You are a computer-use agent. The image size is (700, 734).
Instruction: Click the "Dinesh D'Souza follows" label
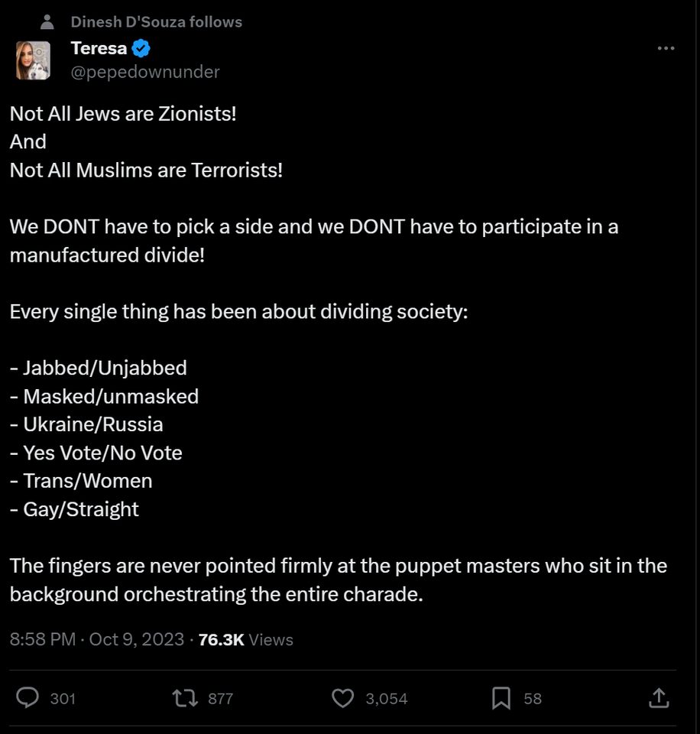point(157,22)
